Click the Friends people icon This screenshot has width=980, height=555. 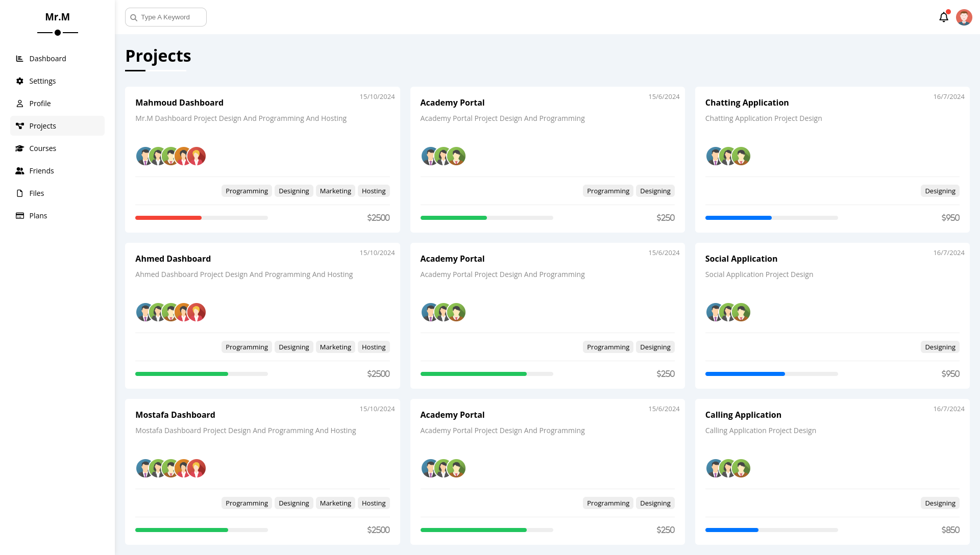tap(20, 171)
